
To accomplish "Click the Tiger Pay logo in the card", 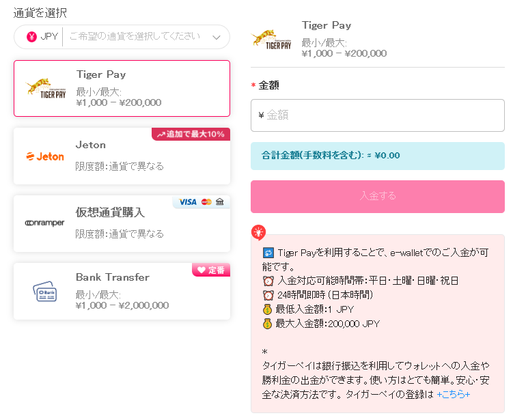I will click(46, 88).
